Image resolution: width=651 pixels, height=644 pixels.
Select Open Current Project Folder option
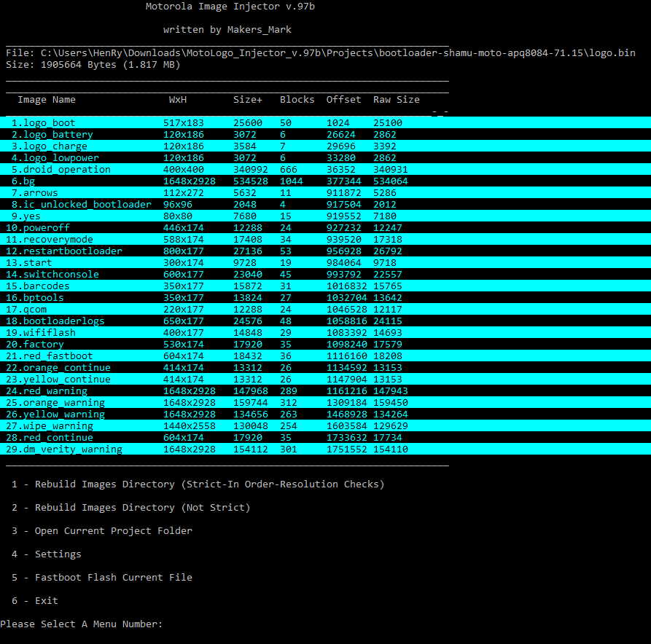[x=102, y=531]
